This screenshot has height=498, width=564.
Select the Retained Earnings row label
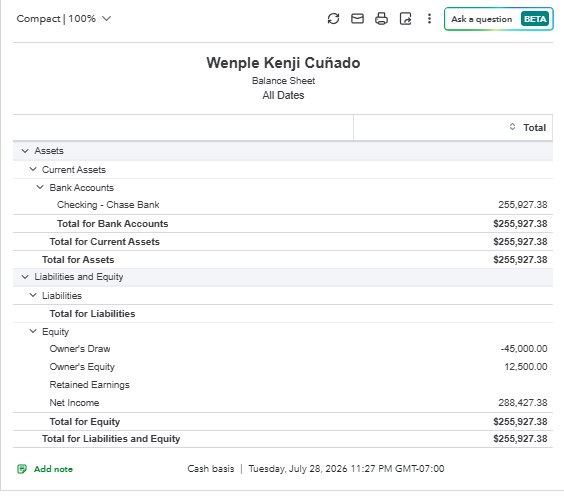(90, 385)
